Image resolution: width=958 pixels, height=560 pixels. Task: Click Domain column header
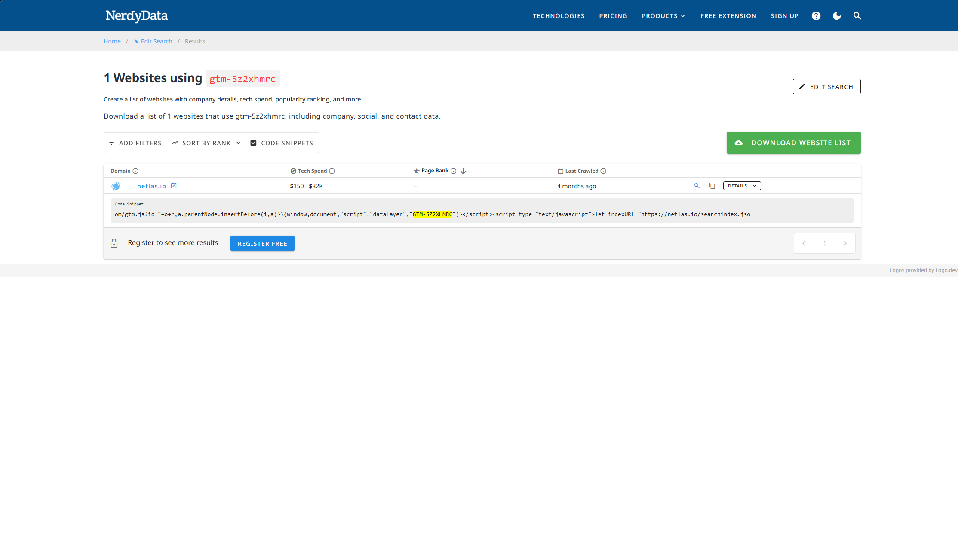(x=120, y=171)
